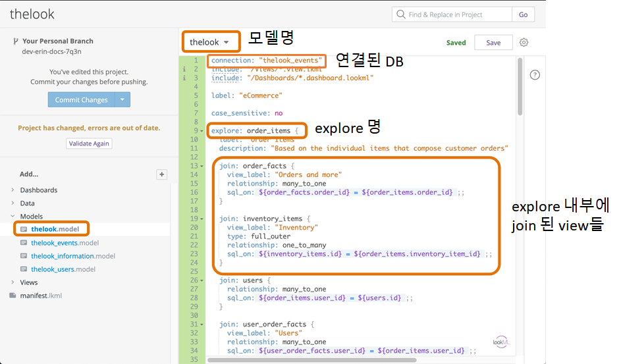
Task: Click the connection "thelook_events" line
Action: tap(267, 61)
